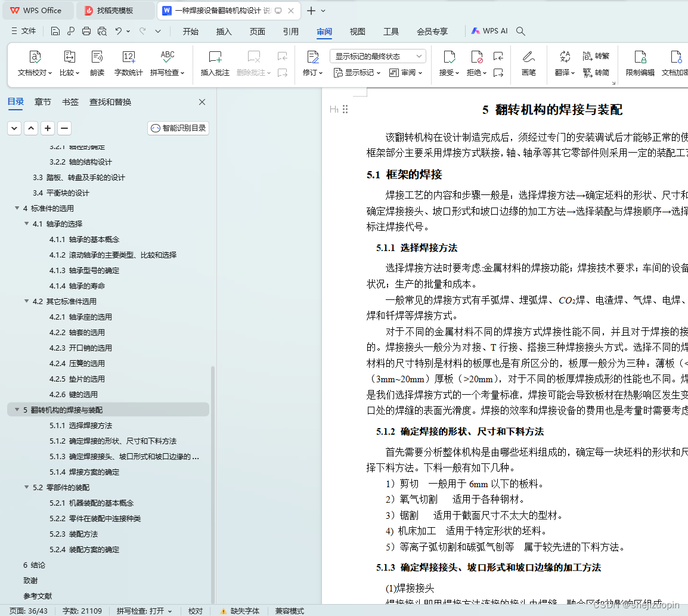688x616 pixels.
Task: Open WPS AI assistant
Action: 489,31
